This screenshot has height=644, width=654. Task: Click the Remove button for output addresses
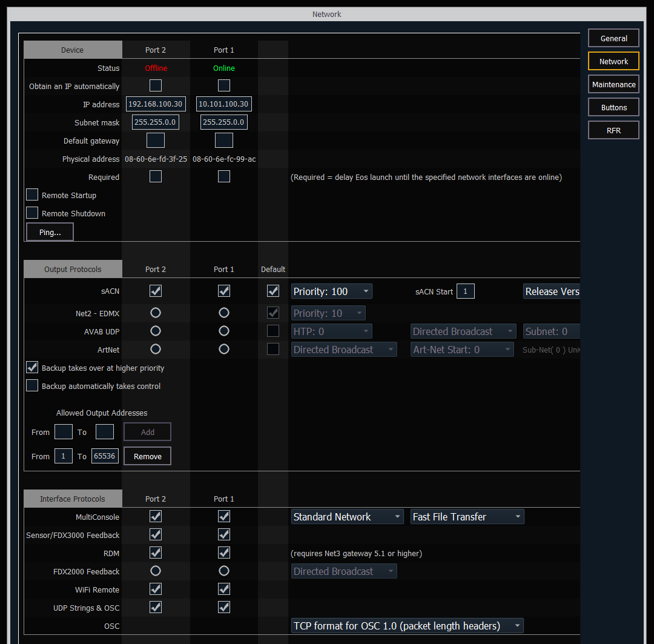147,456
